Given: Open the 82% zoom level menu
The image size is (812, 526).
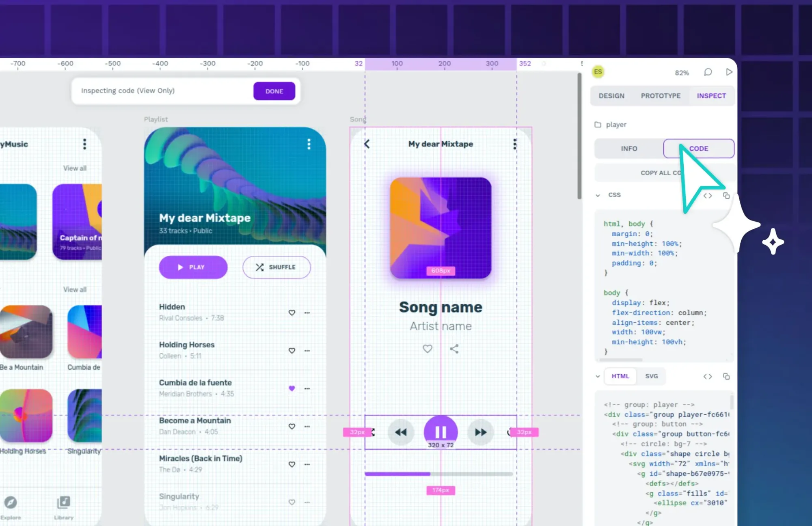Looking at the screenshot, I should pyautogui.click(x=682, y=73).
